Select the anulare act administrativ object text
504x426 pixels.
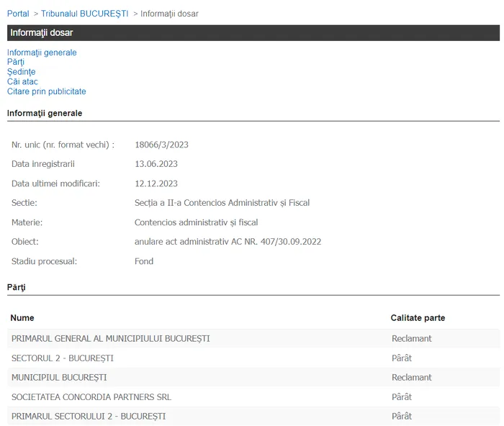(228, 242)
